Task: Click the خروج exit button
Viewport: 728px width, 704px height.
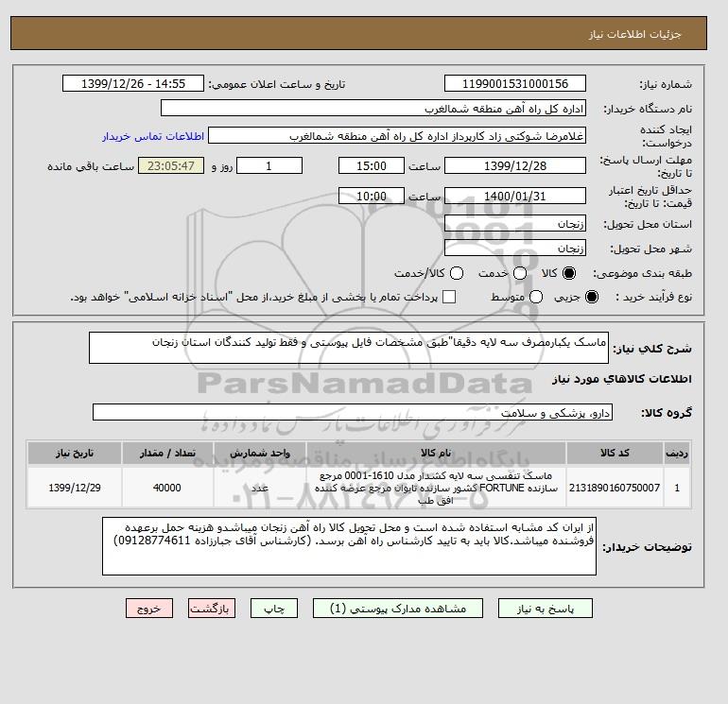Action: (149, 609)
